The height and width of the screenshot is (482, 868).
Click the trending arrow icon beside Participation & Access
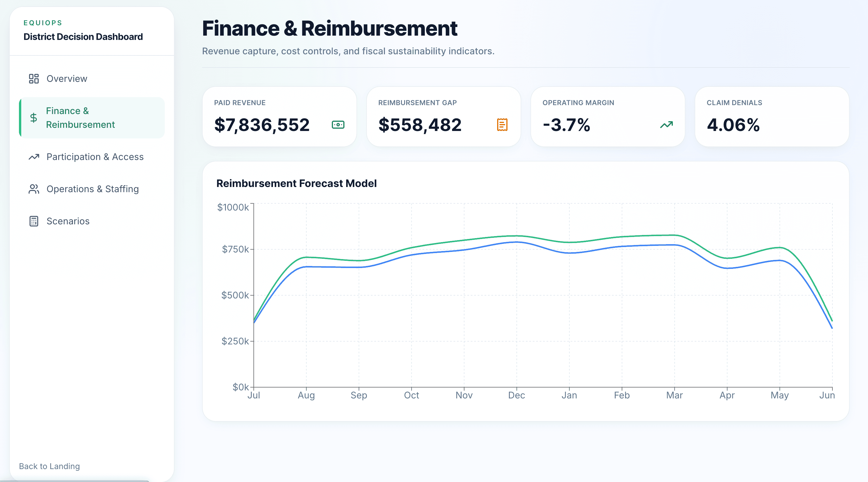[34, 157]
